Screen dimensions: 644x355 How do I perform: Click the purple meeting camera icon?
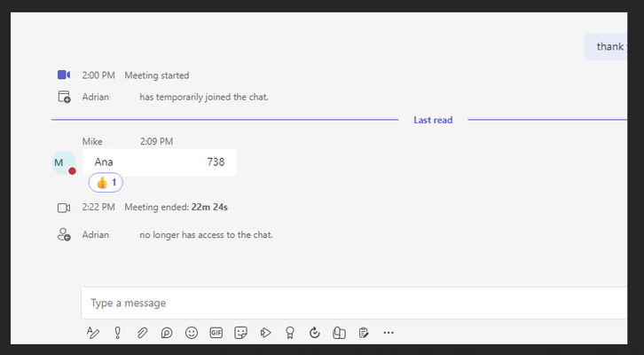[64, 75]
